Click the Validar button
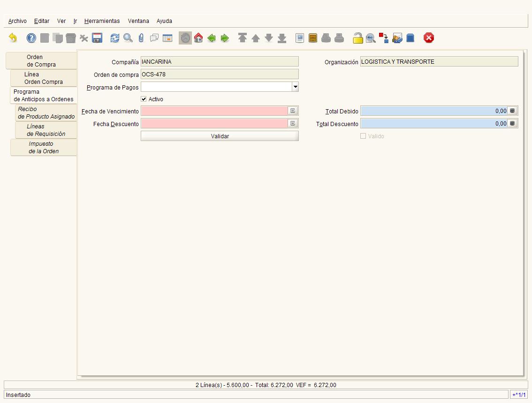The image size is (532, 403). point(220,136)
